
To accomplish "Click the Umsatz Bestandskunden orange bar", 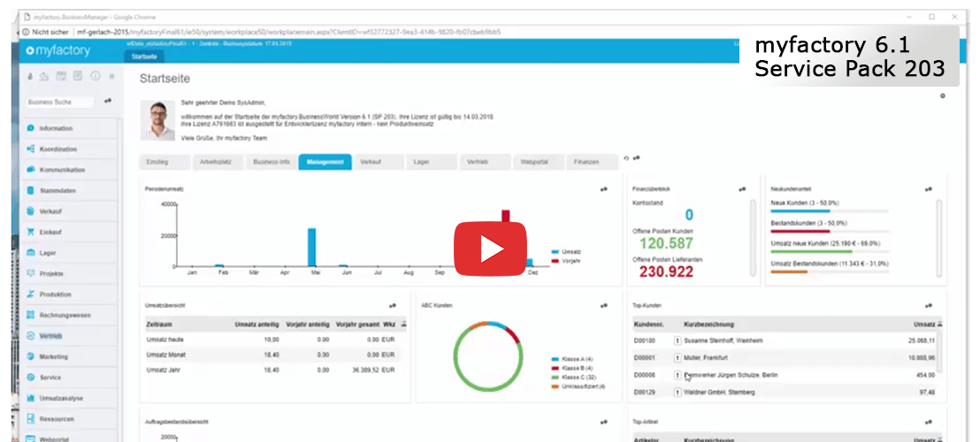I will tap(789, 271).
